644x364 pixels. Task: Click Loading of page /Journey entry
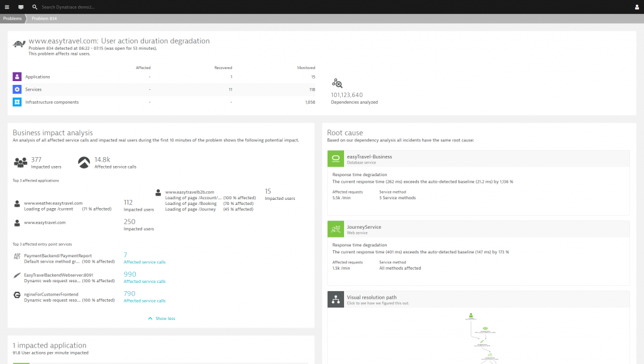click(x=191, y=209)
